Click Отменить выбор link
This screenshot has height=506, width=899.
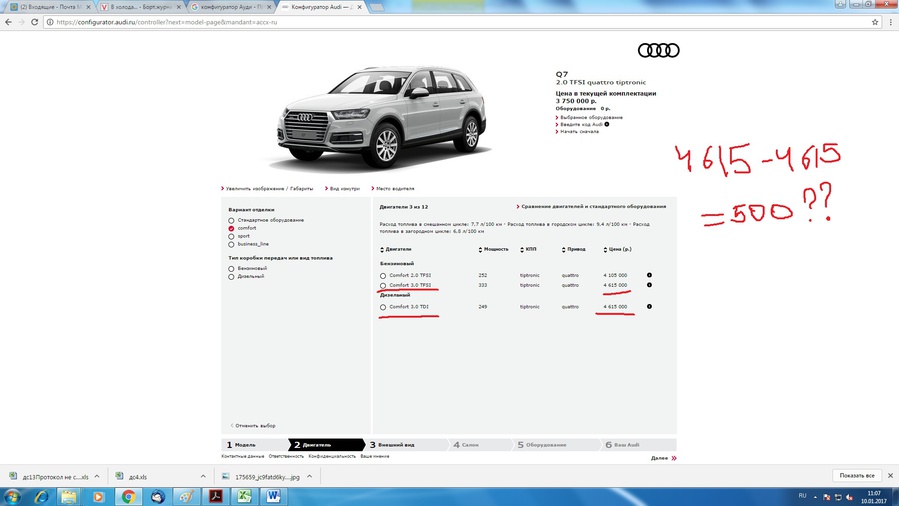(x=253, y=426)
